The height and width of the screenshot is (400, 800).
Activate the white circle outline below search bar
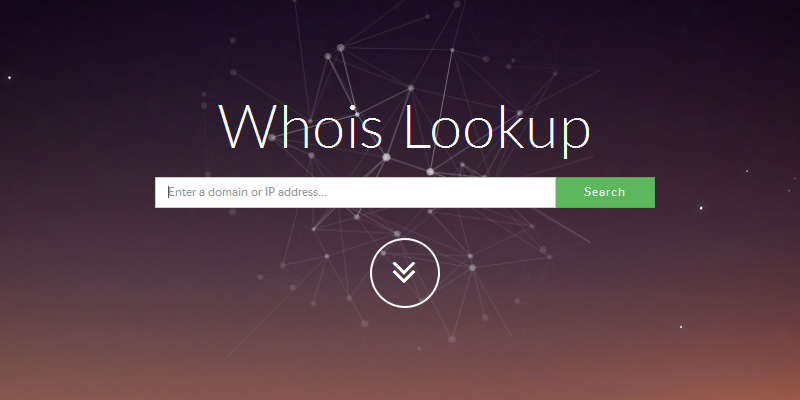(x=405, y=273)
